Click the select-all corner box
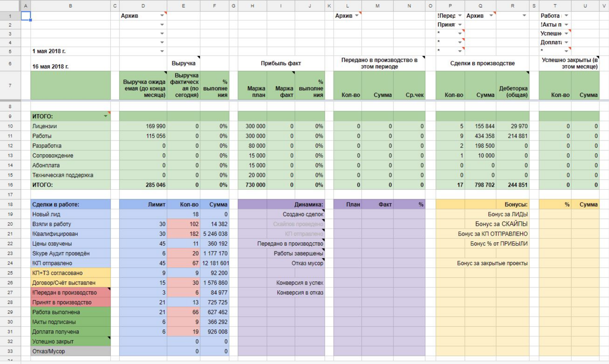The height and width of the screenshot is (364, 609). pos(10,6)
